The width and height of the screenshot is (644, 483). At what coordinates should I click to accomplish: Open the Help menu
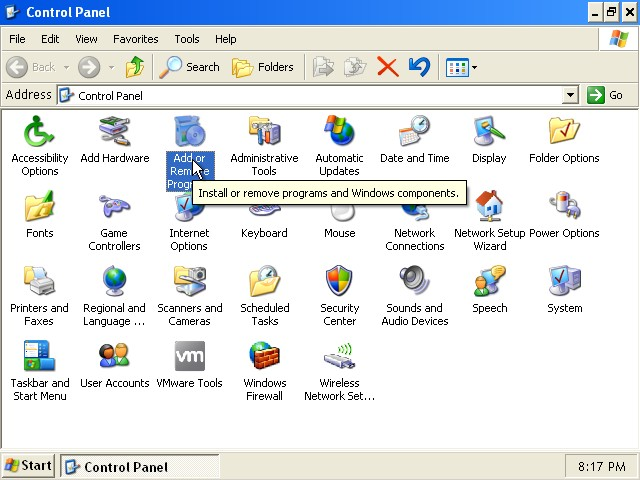click(225, 39)
